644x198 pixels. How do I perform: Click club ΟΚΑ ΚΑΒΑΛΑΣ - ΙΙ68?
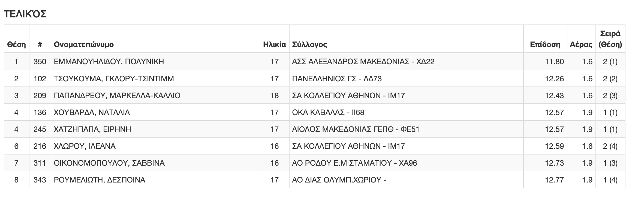[x=328, y=112]
